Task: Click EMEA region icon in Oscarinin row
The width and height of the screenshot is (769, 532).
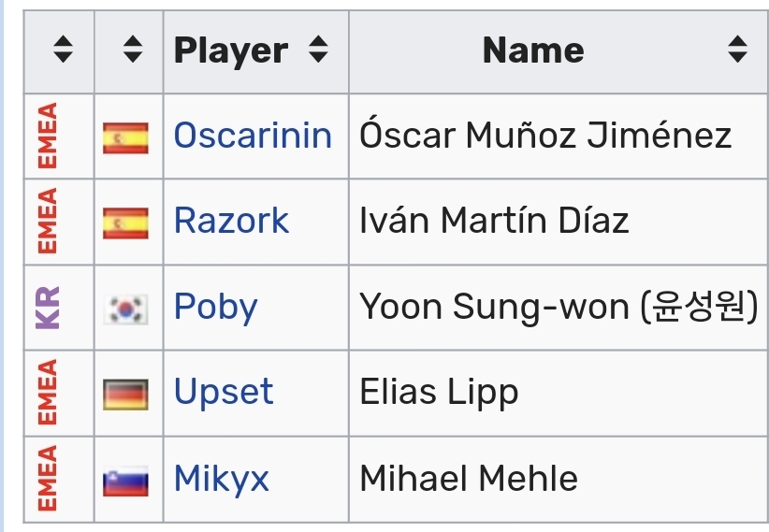Action: pyautogui.click(x=48, y=136)
